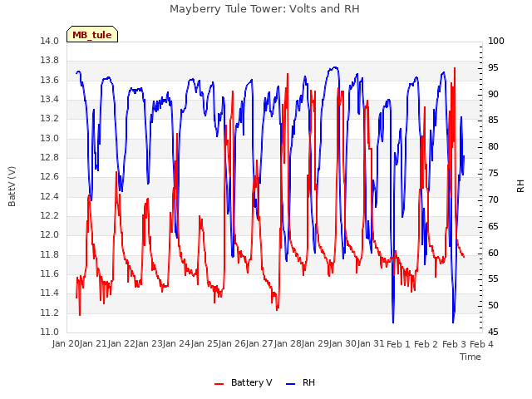Click the Jan 22 x-axis tick label
This screenshot has height=399, width=532.
[121, 343]
